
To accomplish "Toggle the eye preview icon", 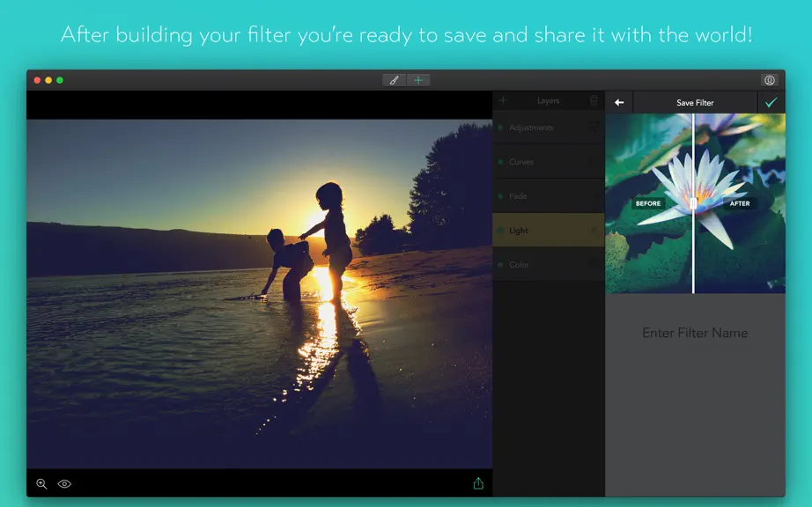I will click(64, 484).
